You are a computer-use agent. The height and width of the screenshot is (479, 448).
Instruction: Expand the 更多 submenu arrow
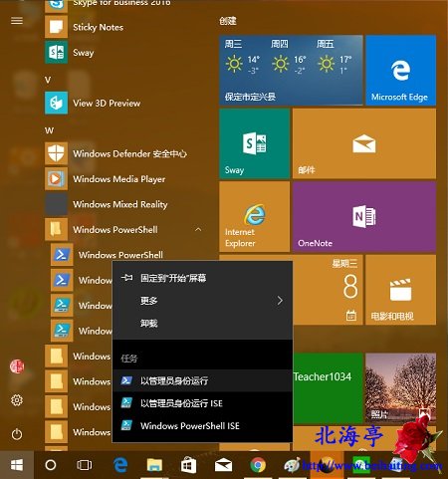pos(280,301)
